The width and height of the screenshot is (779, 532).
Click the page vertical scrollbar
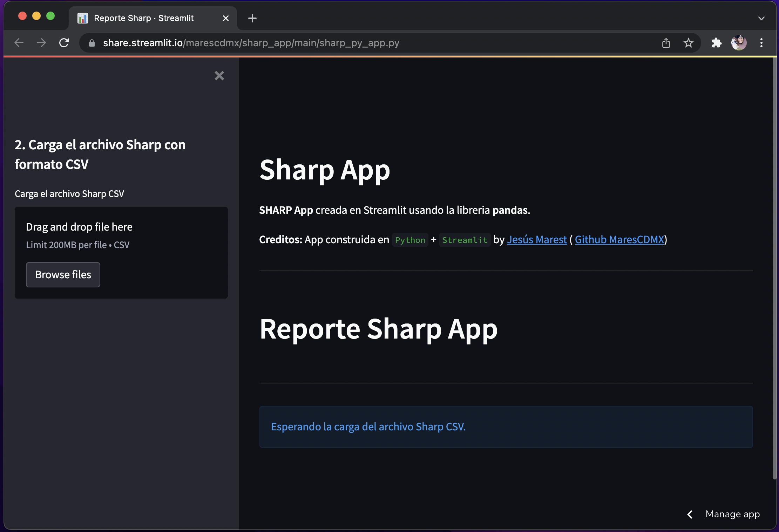click(774, 268)
